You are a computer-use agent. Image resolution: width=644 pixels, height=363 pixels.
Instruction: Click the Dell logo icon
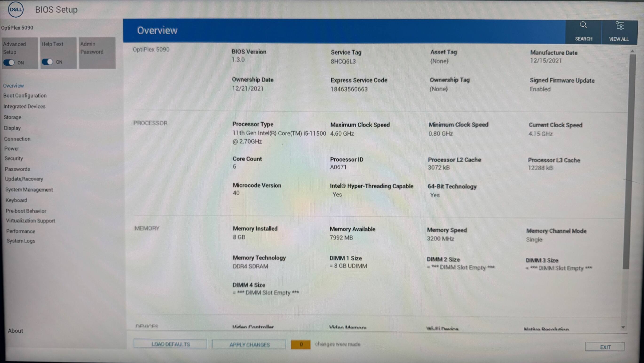click(16, 9)
